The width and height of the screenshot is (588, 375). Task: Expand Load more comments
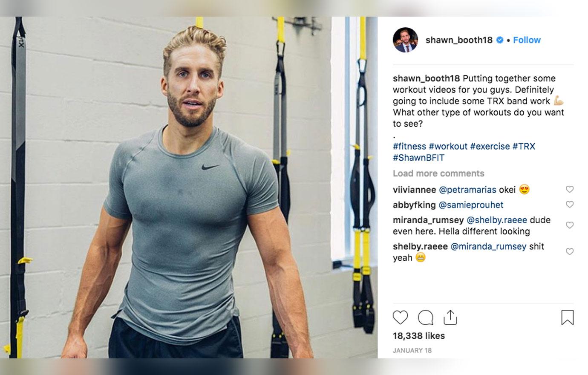coord(438,173)
